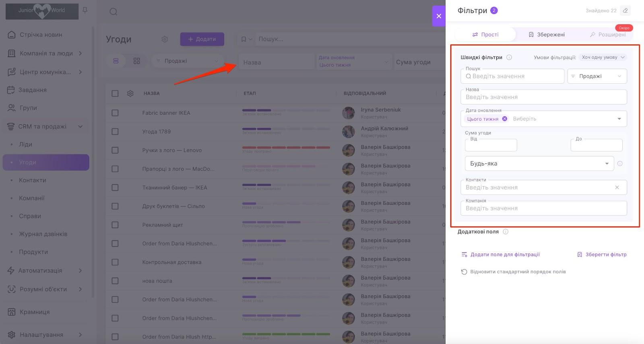Click info icon next to Швидкі фільтри
This screenshot has width=644, height=344.
coord(509,57)
